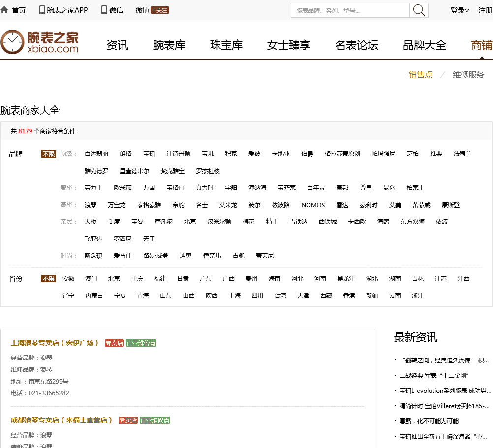Follow Weibo via +关注 badge

coord(160,10)
